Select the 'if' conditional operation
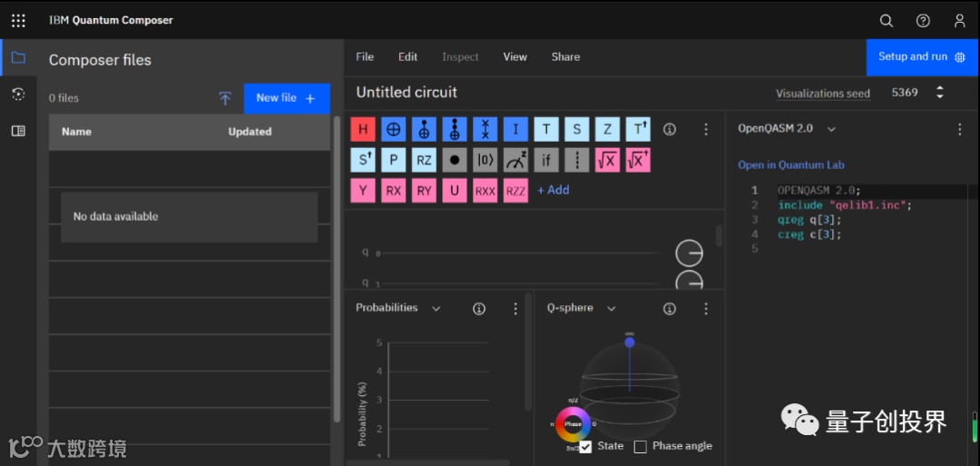This screenshot has height=466, width=980. [x=546, y=160]
